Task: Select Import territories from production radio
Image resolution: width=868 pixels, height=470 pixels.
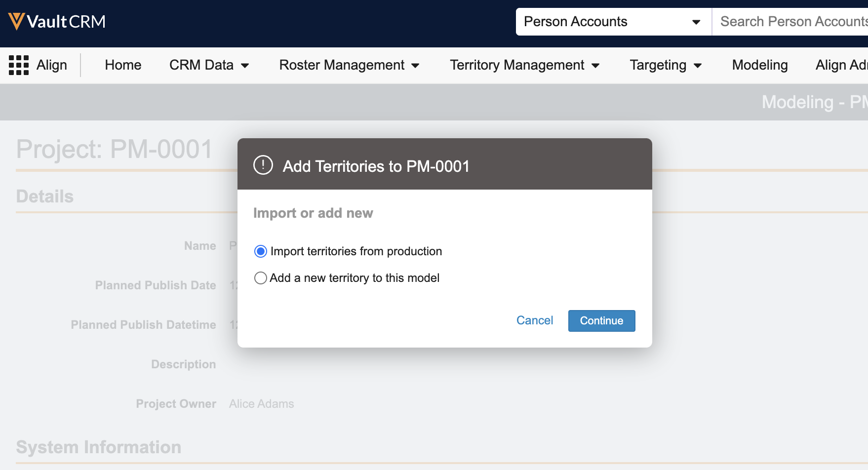Action: pyautogui.click(x=261, y=252)
